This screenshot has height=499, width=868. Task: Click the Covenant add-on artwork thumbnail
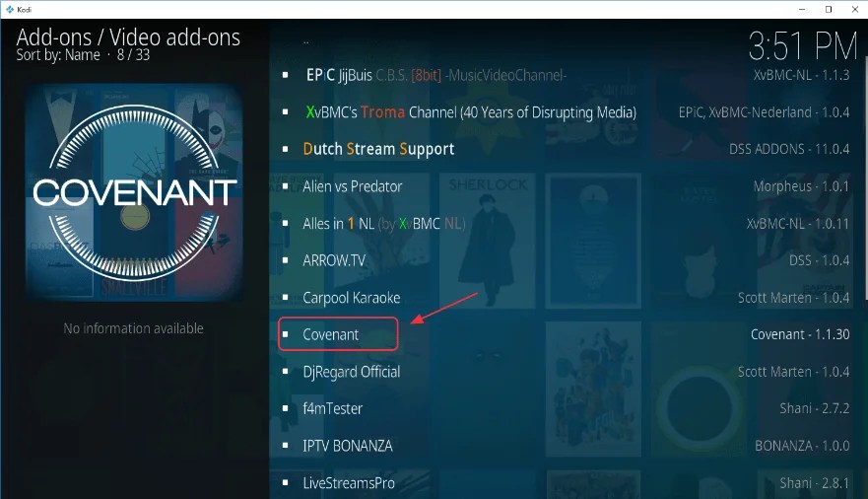[x=134, y=192]
